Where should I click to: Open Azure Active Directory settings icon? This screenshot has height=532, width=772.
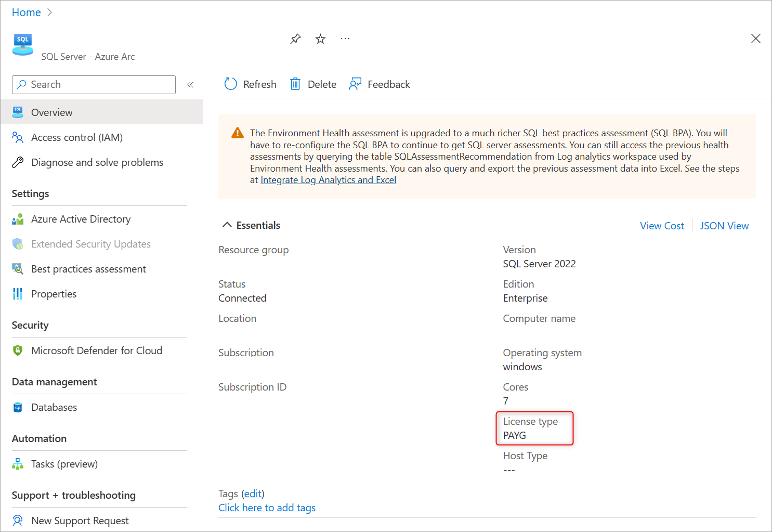click(17, 219)
